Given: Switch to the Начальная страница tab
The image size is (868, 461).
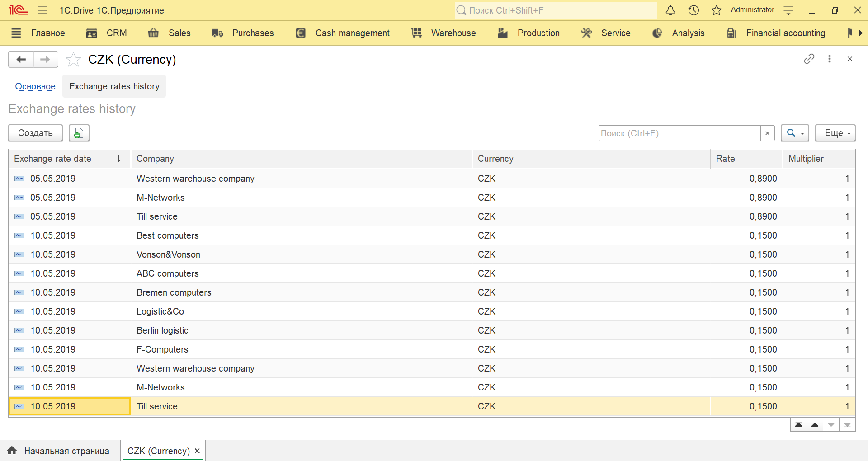Looking at the screenshot, I should pos(60,451).
